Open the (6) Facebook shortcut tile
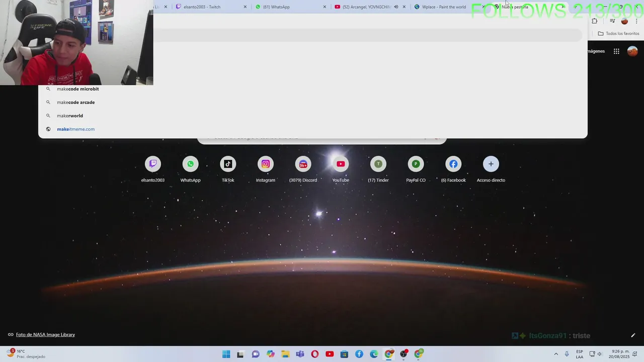This screenshot has width=644, height=362. point(453,169)
